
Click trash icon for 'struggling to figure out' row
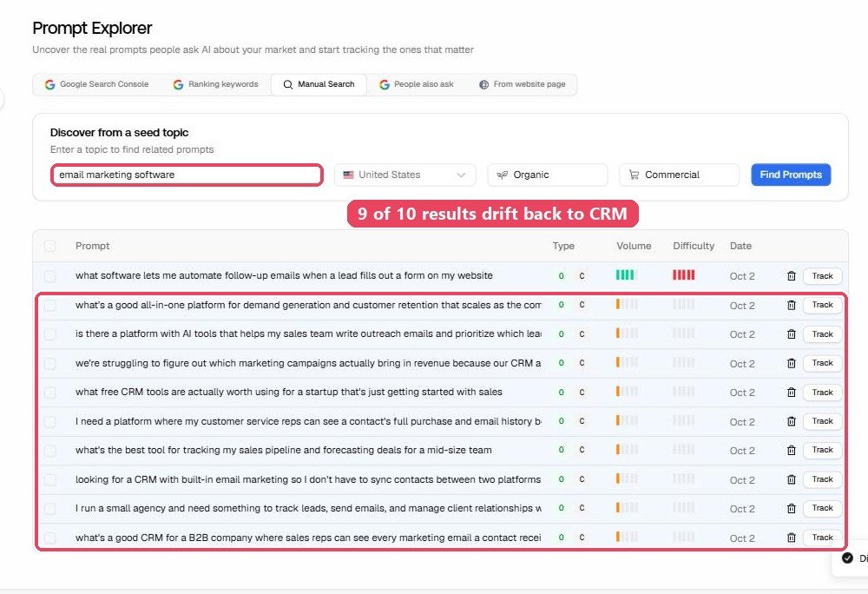click(791, 363)
